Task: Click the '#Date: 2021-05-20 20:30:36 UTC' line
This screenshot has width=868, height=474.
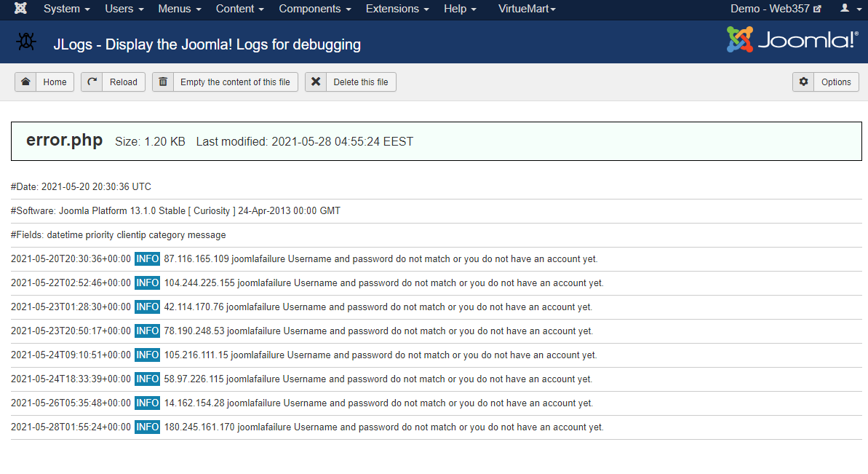Action: (x=81, y=186)
